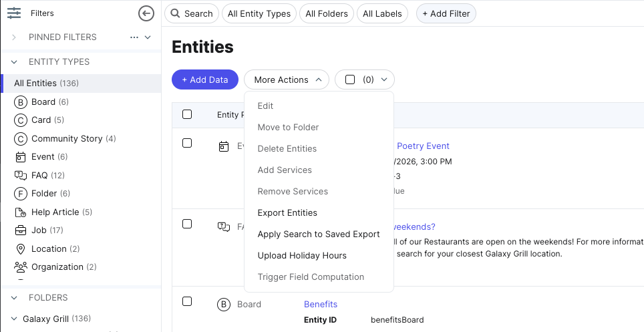Click the FAQ (12) entity type label
Viewport: 644px width, 332px height.
coord(48,176)
